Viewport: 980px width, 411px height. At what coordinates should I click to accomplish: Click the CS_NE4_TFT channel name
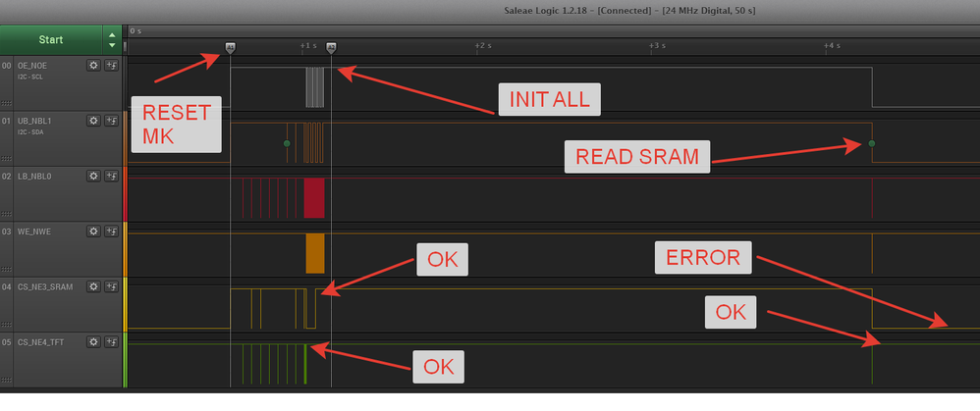[40, 341]
